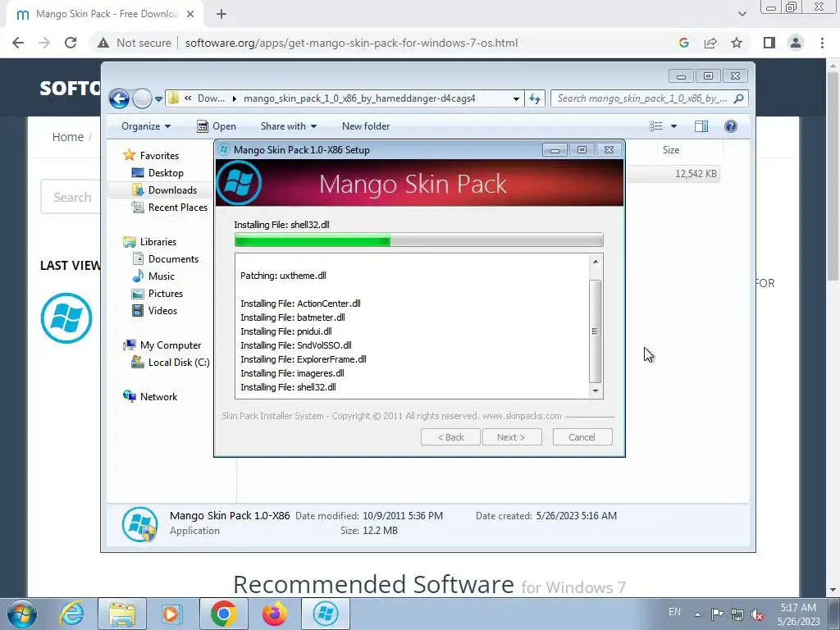Click the 'Patching: uxtheme.dll' log line
Viewport: 840px width, 630px height.
[x=283, y=276]
